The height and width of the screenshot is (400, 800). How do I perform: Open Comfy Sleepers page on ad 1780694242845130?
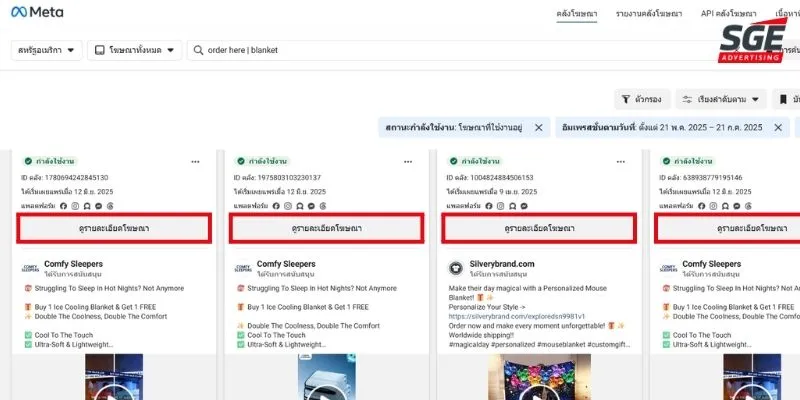click(x=73, y=264)
